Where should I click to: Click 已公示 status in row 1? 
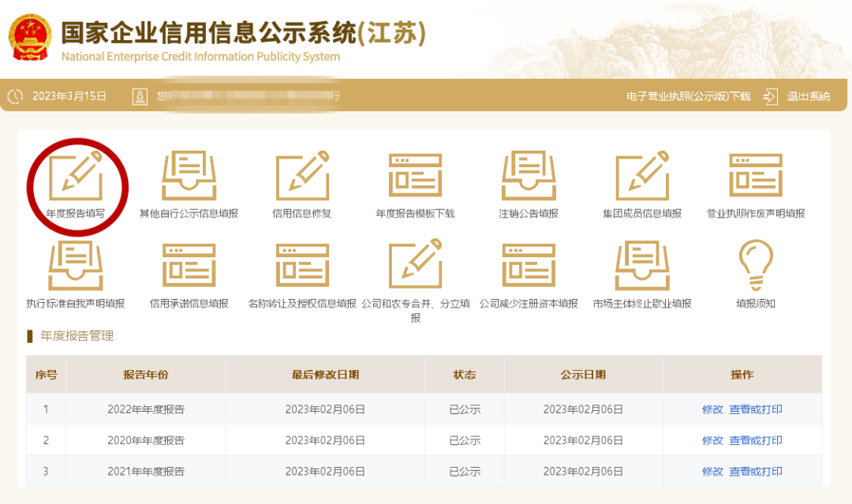point(465,409)
